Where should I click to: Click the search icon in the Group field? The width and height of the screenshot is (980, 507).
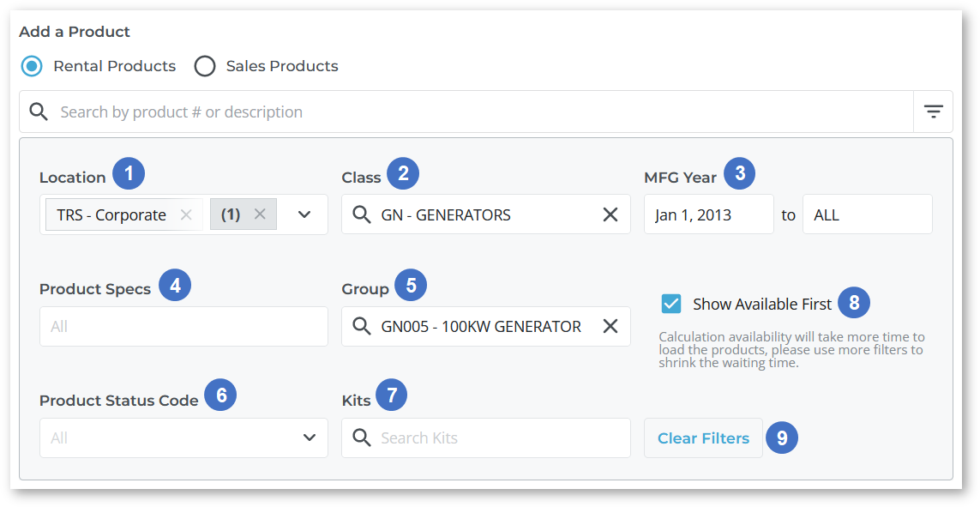point(362,326)
